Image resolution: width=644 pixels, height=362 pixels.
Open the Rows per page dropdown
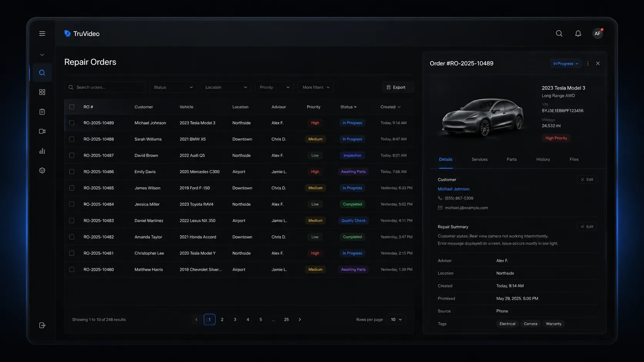[x=396, y=319]
